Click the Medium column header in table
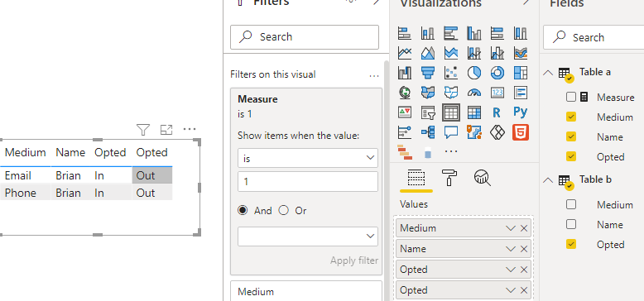Image resolution: width=644 pixels, height=301 pixels. [x=25, y=152]
